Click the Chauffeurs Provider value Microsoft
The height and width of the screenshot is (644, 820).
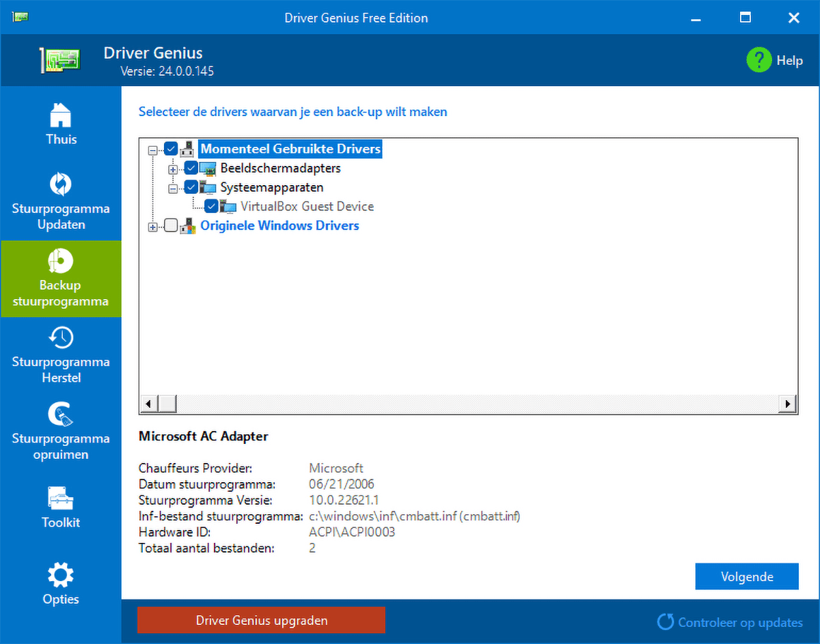[336, 468]
